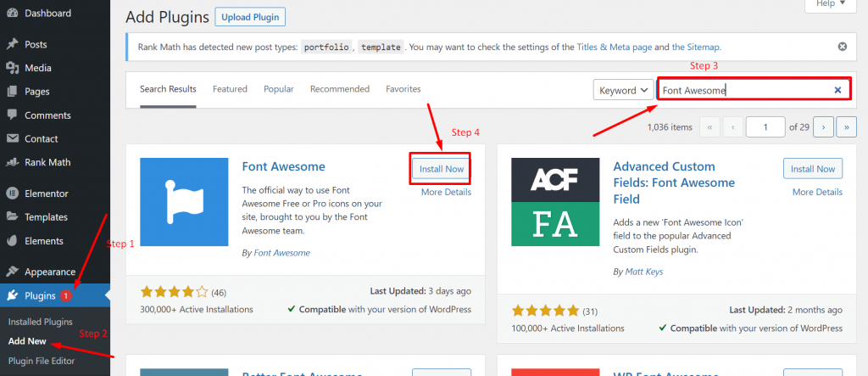Viewport: 868px width, 376px height.
Task: Open the Help dropdown tab
Action: coord(831,4)
